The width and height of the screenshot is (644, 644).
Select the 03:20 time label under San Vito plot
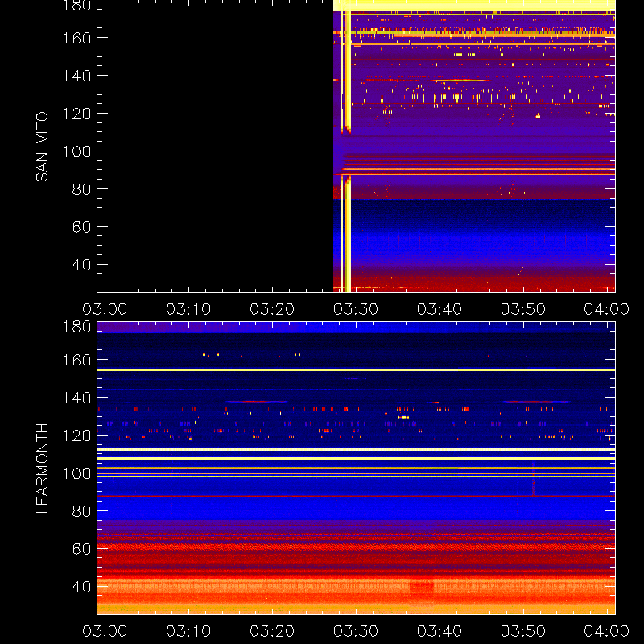pyautogui.click(x=272, y=309)
